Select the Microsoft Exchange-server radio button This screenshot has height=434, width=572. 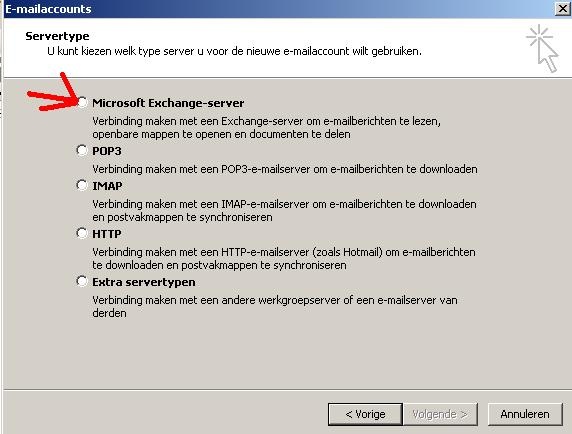82,102
